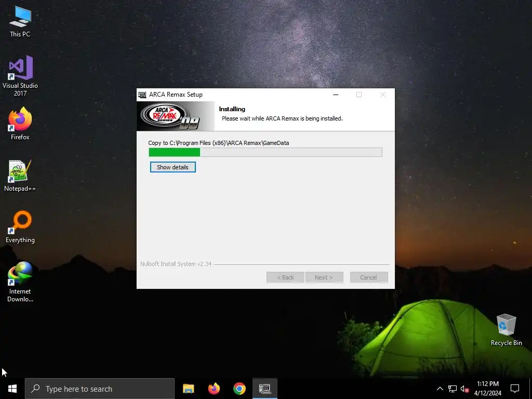532x399 pixels.
Task: Click 'Please wait while ARCA Remax' message
Action: 282,118
